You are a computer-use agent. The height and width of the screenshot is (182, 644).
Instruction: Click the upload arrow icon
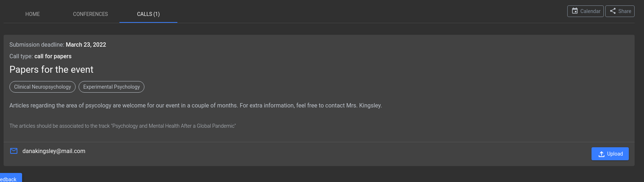[601, 154]
